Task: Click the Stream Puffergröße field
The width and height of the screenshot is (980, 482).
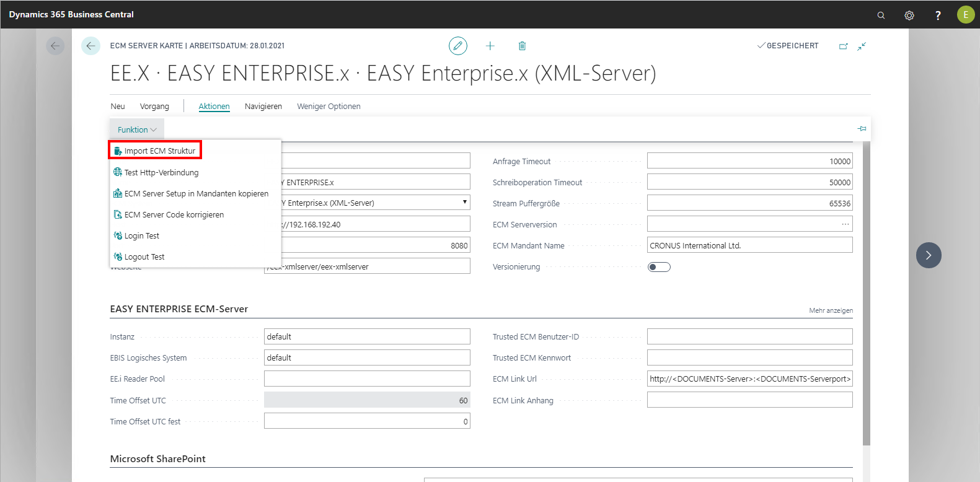Action: tap(750, 203)
